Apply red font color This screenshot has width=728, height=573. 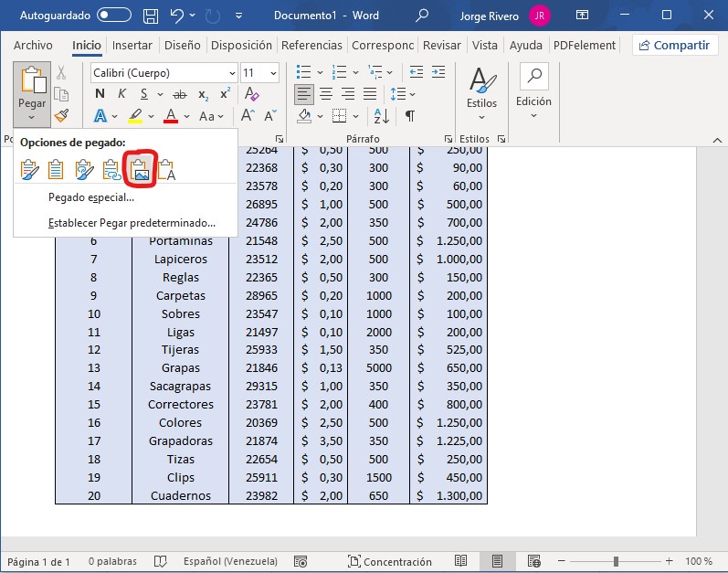pos(171,116)
